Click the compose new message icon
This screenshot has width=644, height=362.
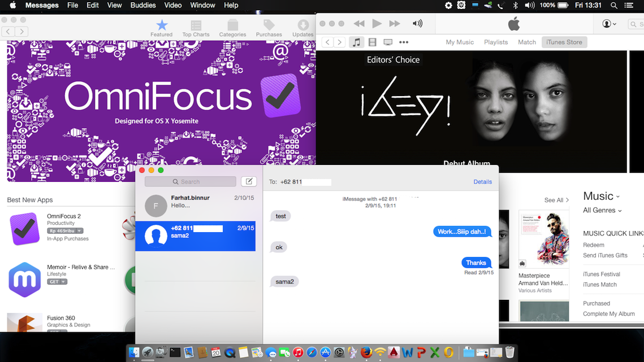point(248,181)
